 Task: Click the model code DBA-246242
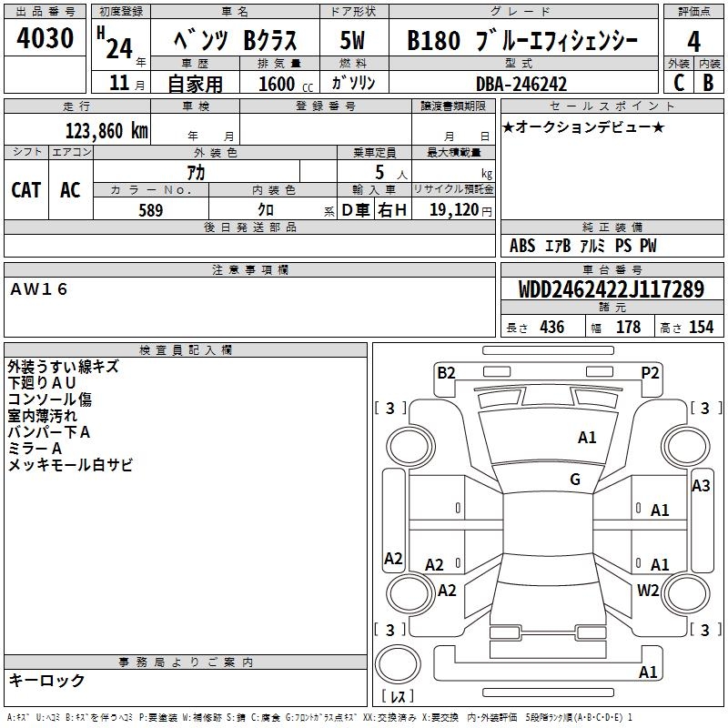click(521, 84)
